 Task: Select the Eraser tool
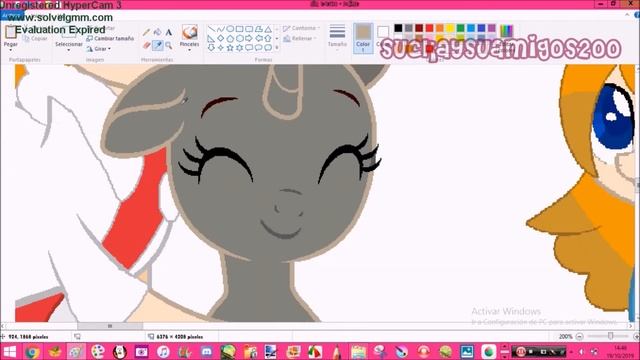point(146,45)
